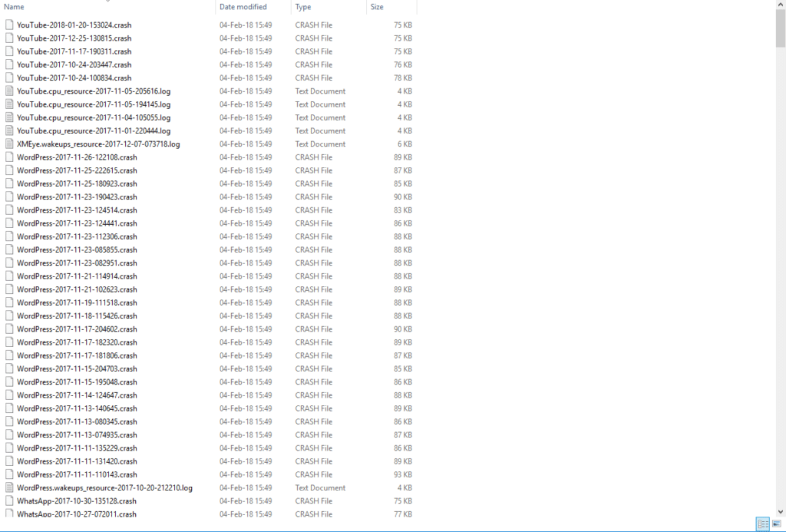786x532 pixels.
Task: Click the text document icon of YouTube.cpu_resource-2017-11-05-194145.log
Action: coord(9,104)
